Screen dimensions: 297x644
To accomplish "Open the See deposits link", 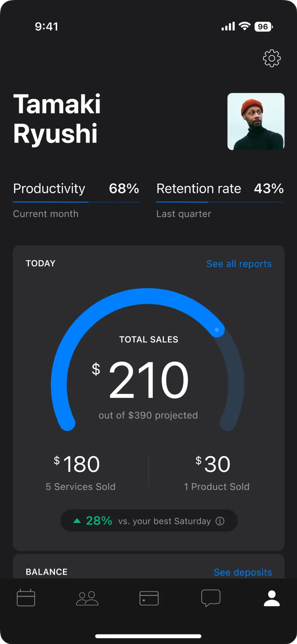I will point(243,572).
